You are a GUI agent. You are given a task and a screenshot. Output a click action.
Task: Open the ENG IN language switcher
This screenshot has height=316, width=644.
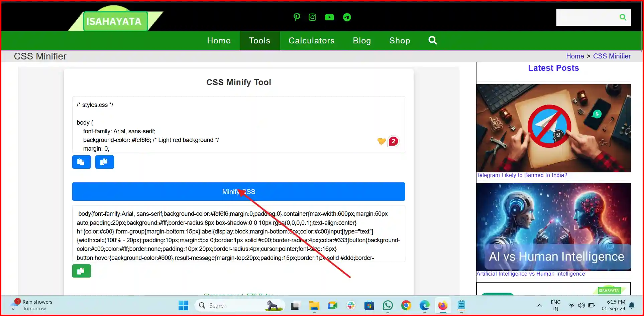point(555,305)
